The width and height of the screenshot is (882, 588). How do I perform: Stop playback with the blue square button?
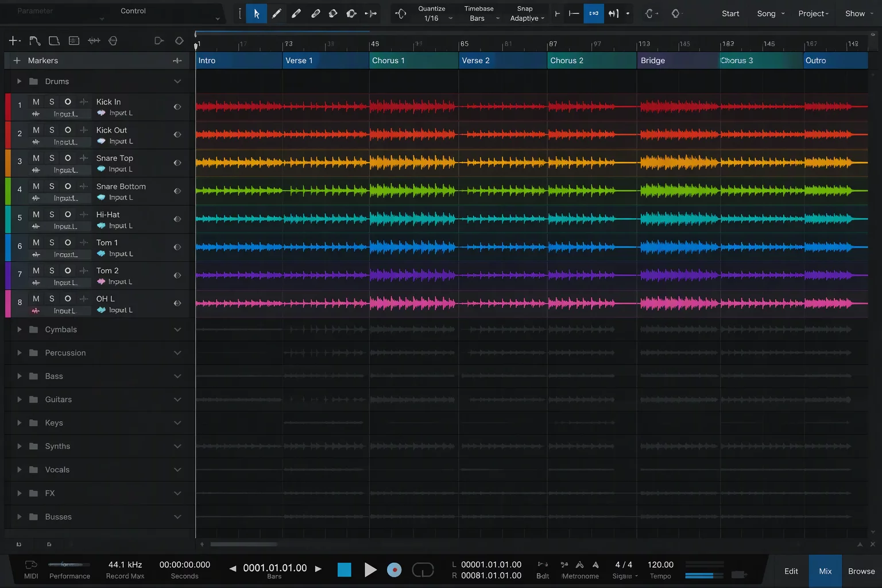[x=344, y=570]
